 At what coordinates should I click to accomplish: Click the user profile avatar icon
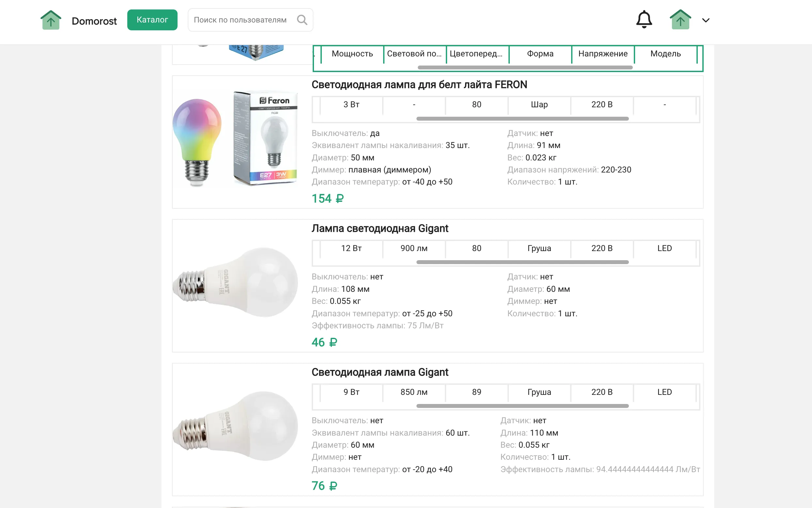(680, 20)
